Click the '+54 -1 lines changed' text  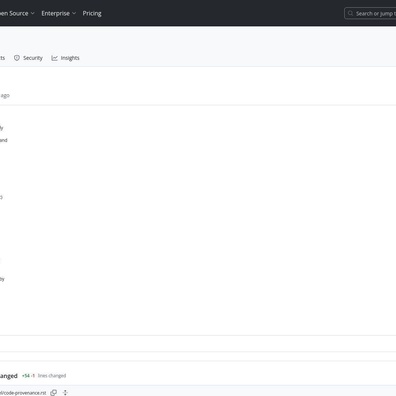click(44, 376)
